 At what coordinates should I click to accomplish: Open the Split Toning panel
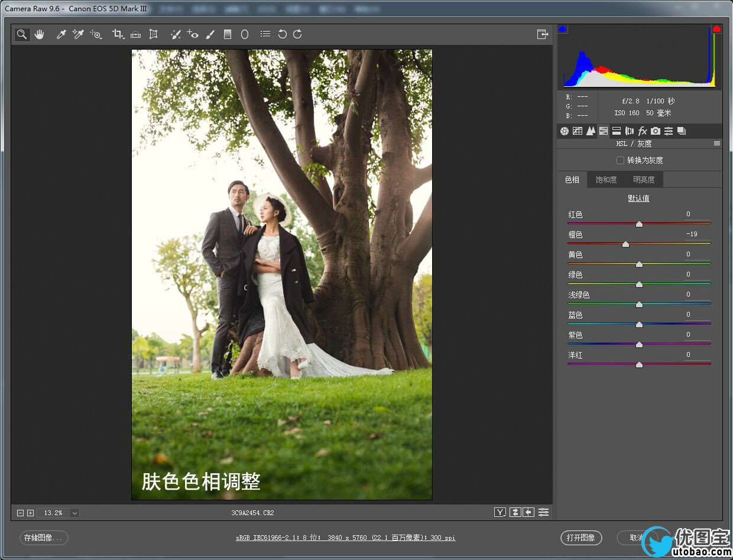pos(617,131)
